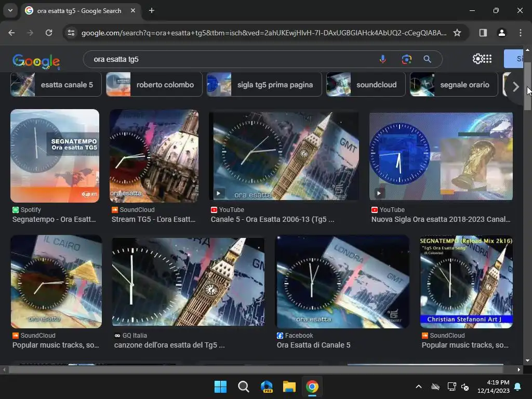The width and height of the screenshot is (532, 399).
Task: Open the GQ Italia Big Ben thumbnail
Action: click(188, 282)
